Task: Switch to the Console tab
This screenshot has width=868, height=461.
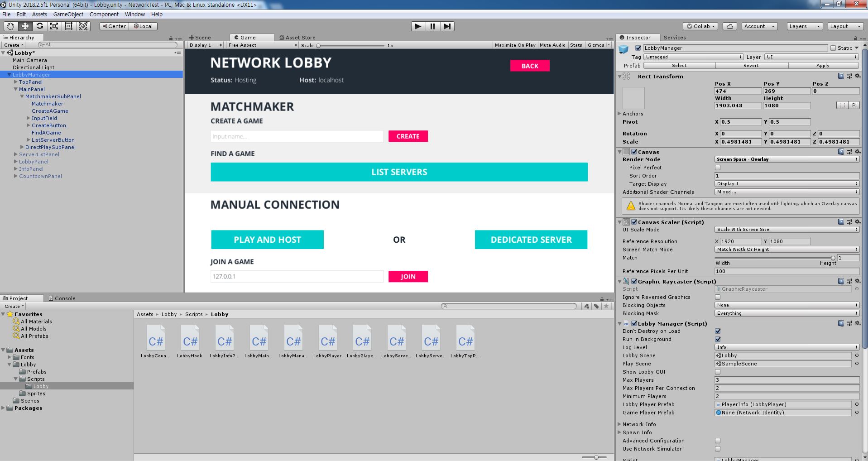Action: pos(62,298)
